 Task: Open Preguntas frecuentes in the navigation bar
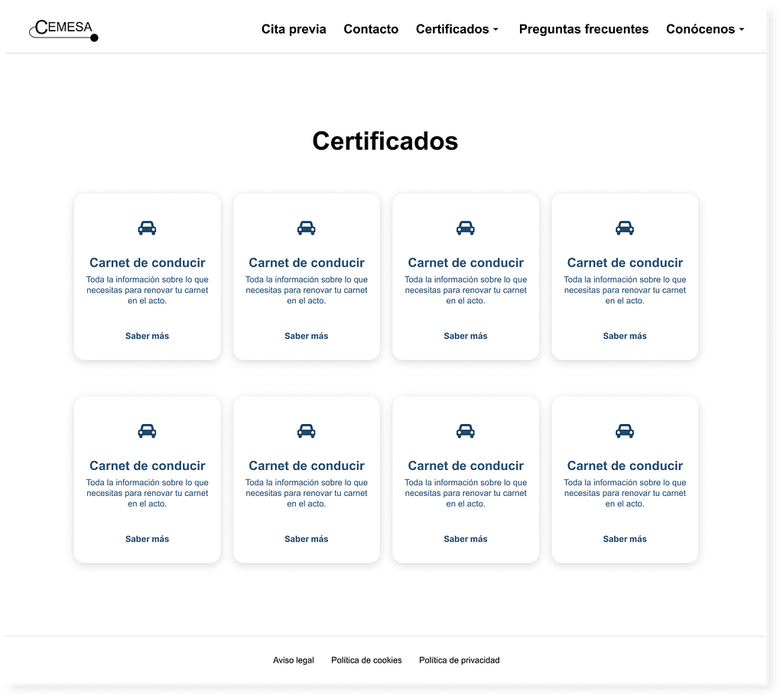click(x=583, y=29)
